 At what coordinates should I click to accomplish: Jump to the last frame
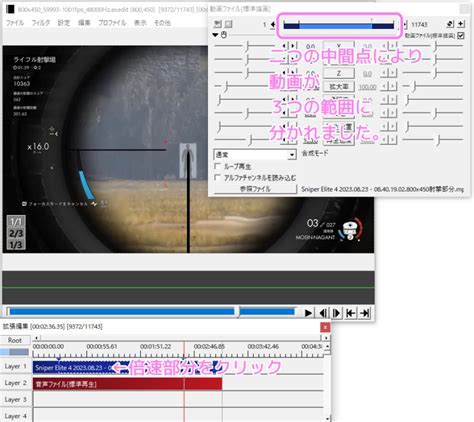coord(365,313)
